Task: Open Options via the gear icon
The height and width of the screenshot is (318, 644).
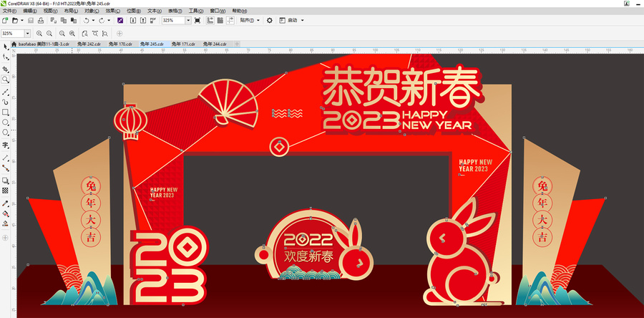Action: click(270, 20)
